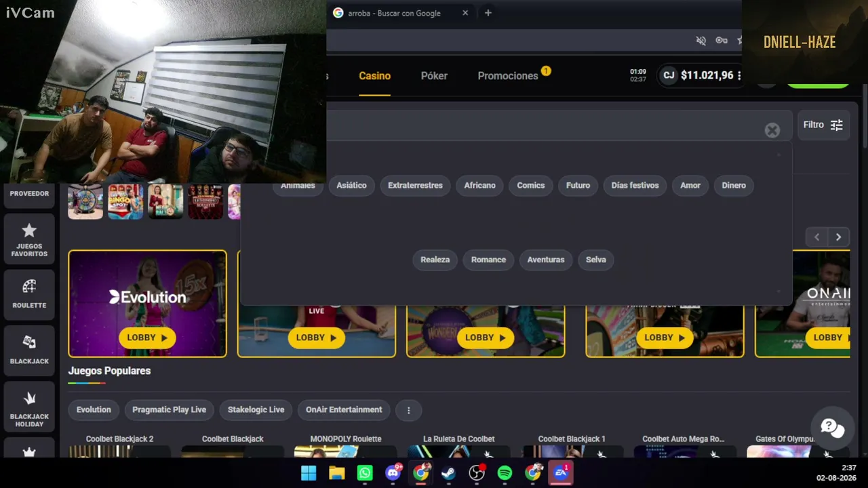
Task: Open La Ruleta De Coolbet game title
Action: pos(459,439)
